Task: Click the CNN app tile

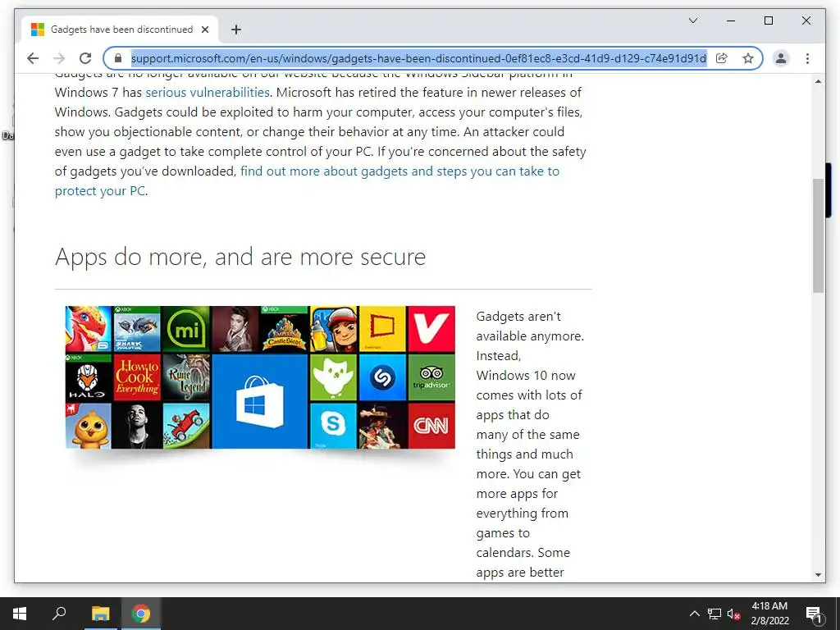Action: (x=431, y=426)
